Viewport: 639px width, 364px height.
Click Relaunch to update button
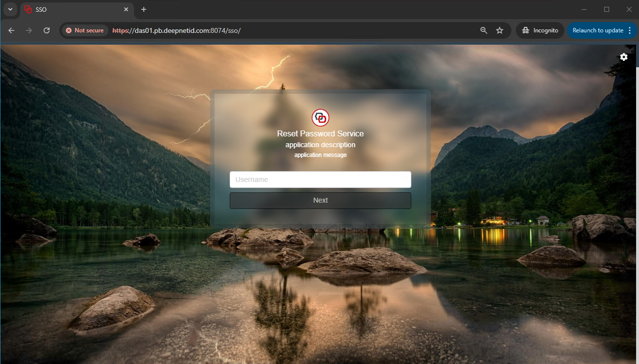tap(597, 30)
